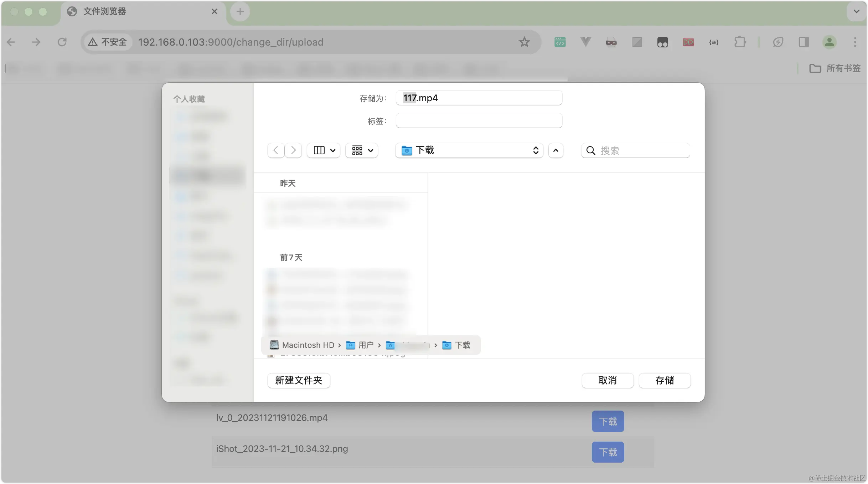Open the Vue devtools extension icon
The width and height of the screenshot is (868, 484).
(x=585, y=42)
